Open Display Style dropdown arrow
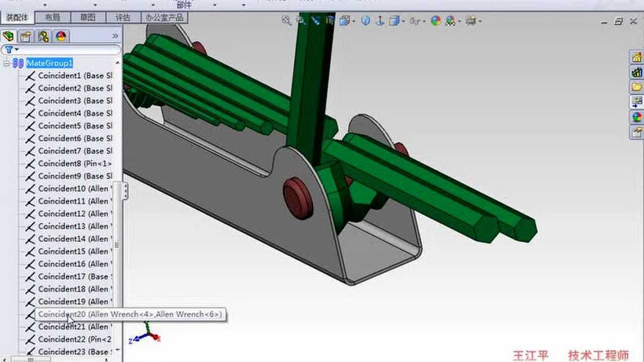 403,21
